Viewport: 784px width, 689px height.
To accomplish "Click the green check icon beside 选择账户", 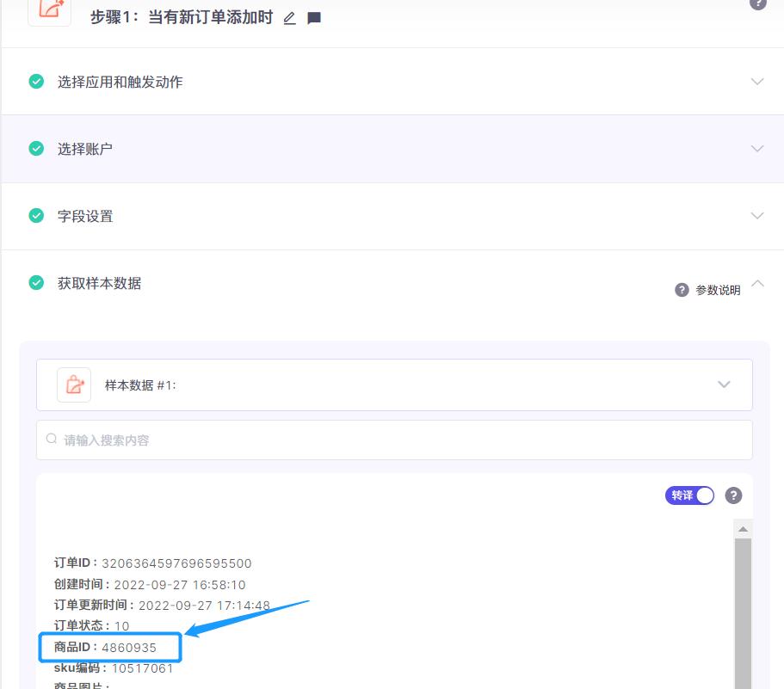I will point(36,149).
